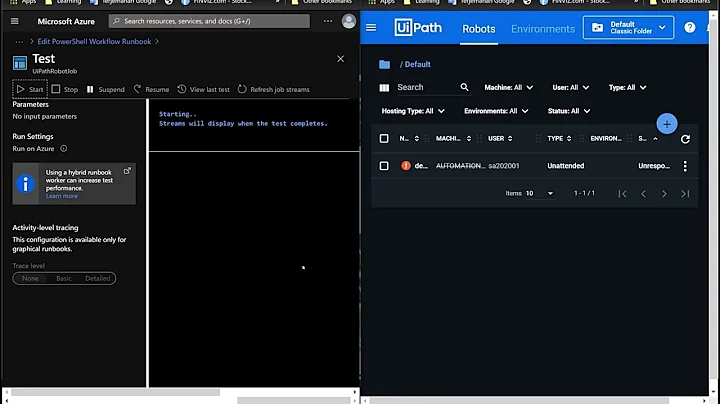
Task: Click the Azure breadcrumb ellipsis
Action: (19, 41)
